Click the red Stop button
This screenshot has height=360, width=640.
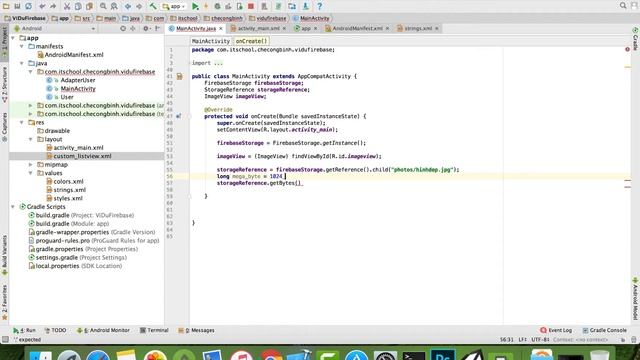pyautogui.click(x=251, y=6)
